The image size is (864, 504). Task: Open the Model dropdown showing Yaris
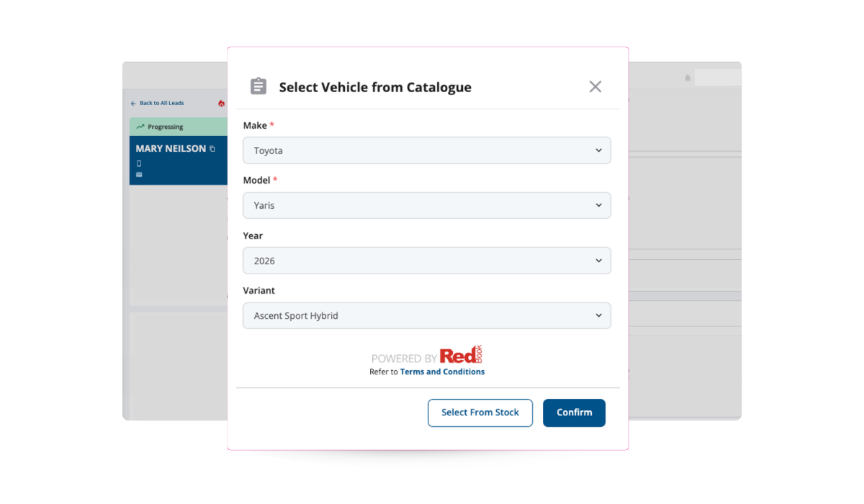click(x=427, y=205)
